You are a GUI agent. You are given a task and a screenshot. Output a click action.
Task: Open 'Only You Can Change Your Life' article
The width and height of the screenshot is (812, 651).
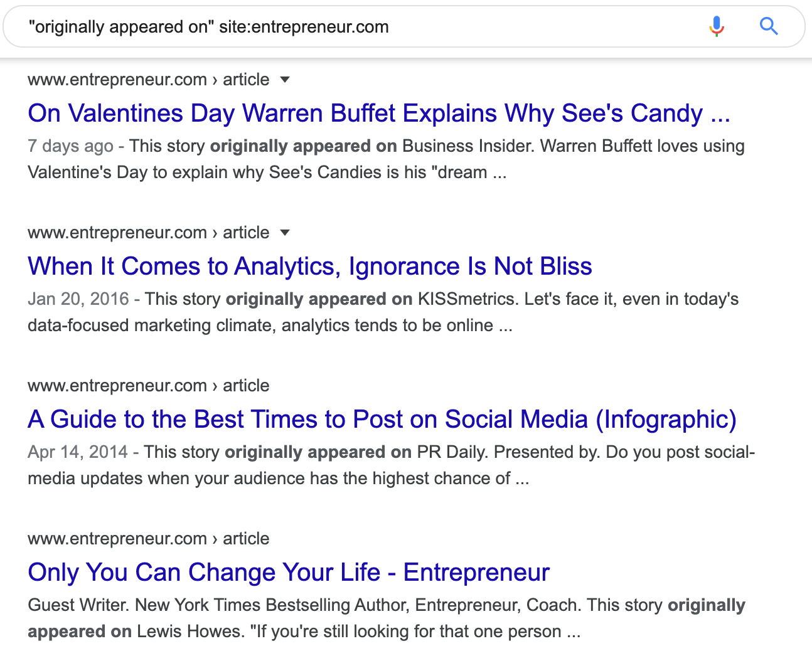click(288, 572)
